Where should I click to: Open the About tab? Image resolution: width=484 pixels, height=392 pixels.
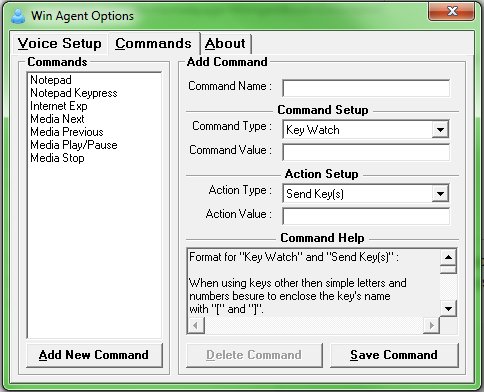[225, 44]
